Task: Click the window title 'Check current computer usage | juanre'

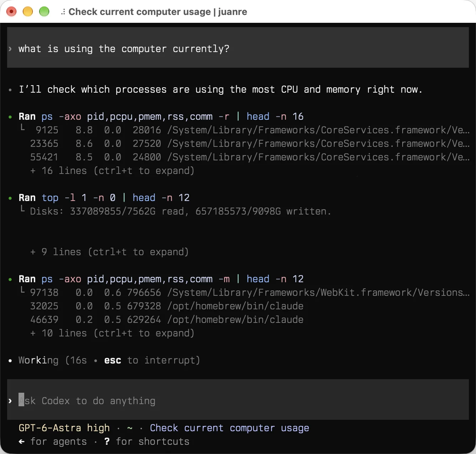Action: click(158, 12)
